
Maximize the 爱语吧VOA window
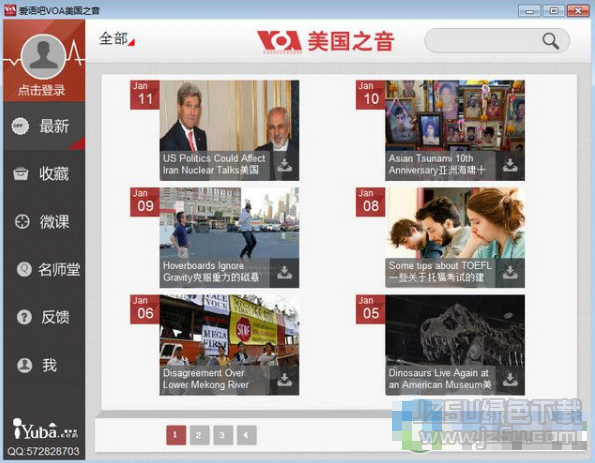[553, 11]
